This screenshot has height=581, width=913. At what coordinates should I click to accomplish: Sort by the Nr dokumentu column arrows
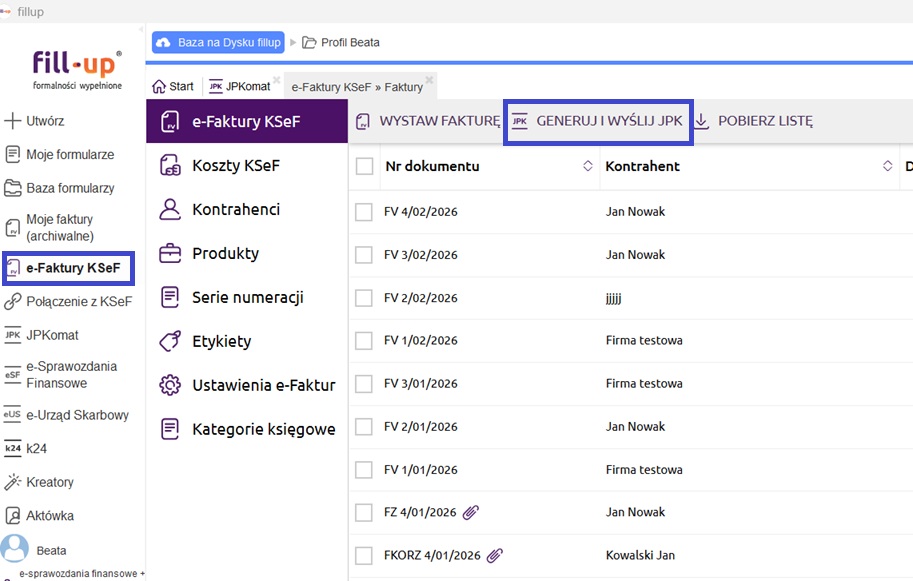[x=588, y=167]
